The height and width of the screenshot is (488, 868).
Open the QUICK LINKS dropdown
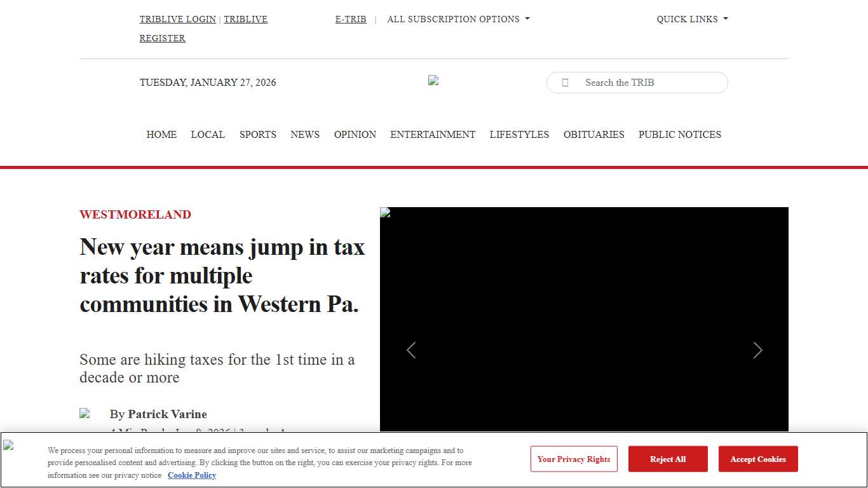click(688, 19)
